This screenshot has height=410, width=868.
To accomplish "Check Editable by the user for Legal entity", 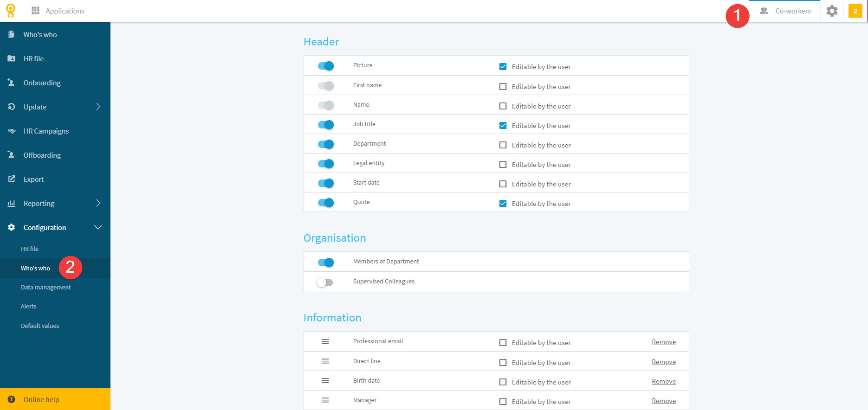I will coord(503,164).
